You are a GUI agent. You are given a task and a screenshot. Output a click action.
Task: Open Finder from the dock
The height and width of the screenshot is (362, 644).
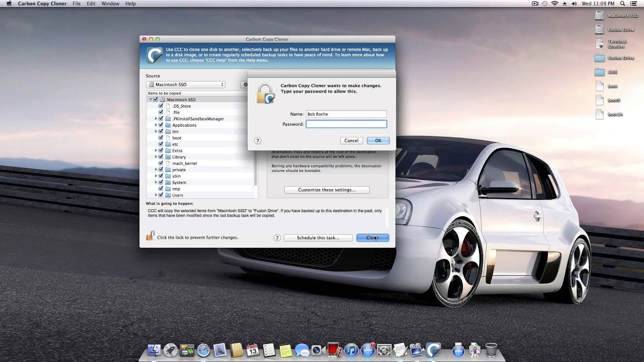154,350
